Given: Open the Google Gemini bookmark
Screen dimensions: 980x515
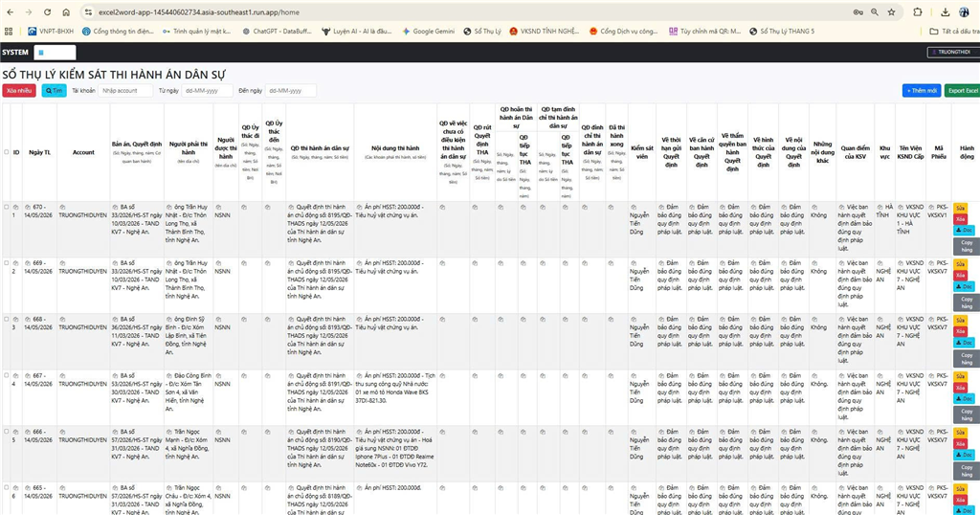Looking at the screenshot, I should coord(428,31).
